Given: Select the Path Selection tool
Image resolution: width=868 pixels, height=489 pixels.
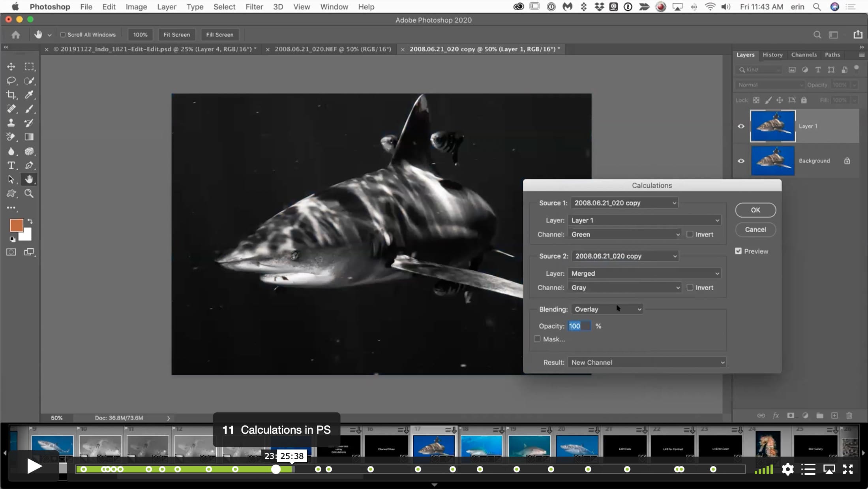Looking at the screenshot, I should [11, 179].
